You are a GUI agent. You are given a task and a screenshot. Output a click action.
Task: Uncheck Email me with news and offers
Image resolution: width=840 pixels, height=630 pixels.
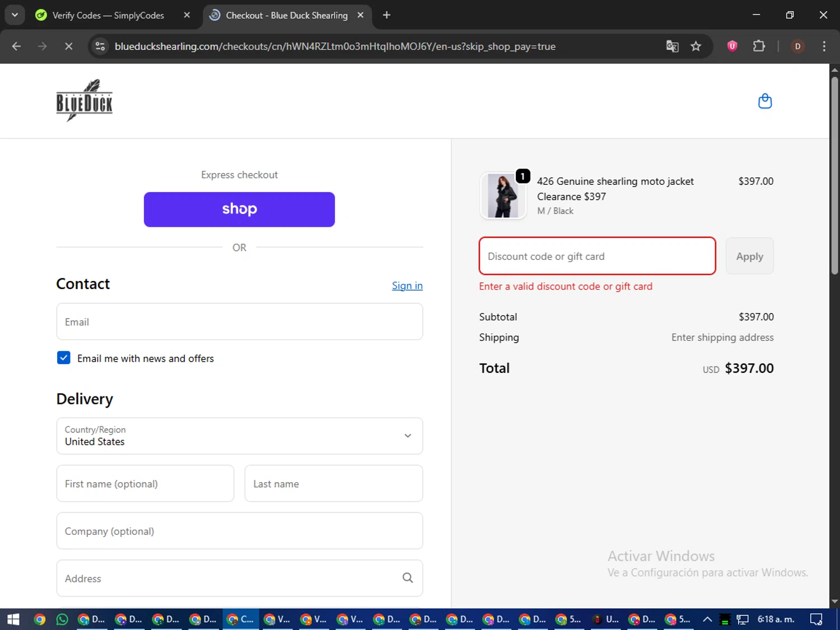(x=64, y=358)
